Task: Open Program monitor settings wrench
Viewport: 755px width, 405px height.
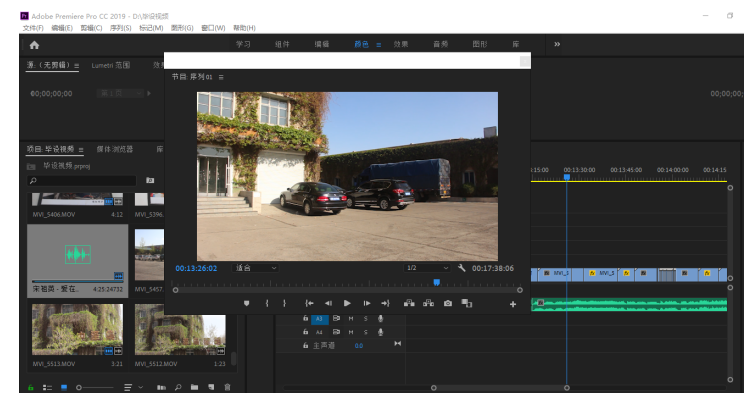Action: point(461,268)
